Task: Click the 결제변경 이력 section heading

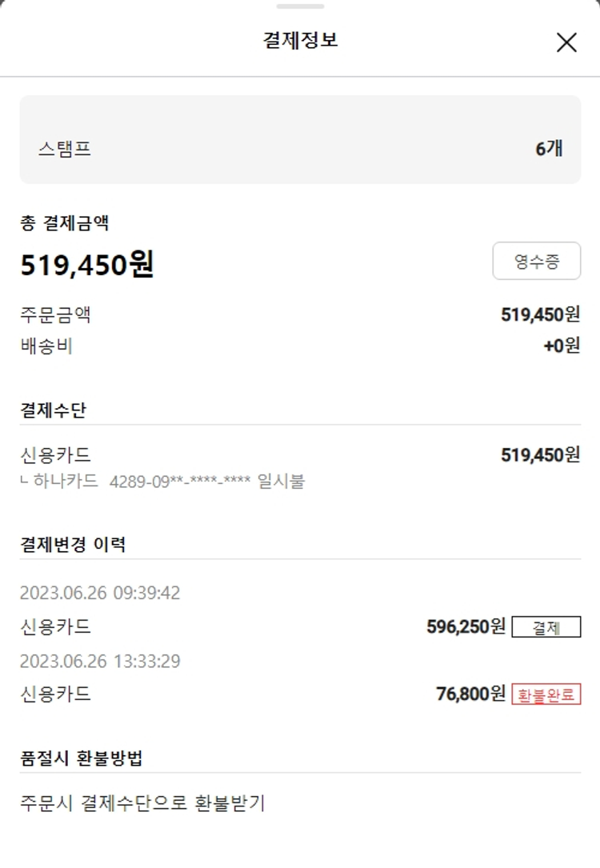Action: pyautogui.click(x=73, y=545)
